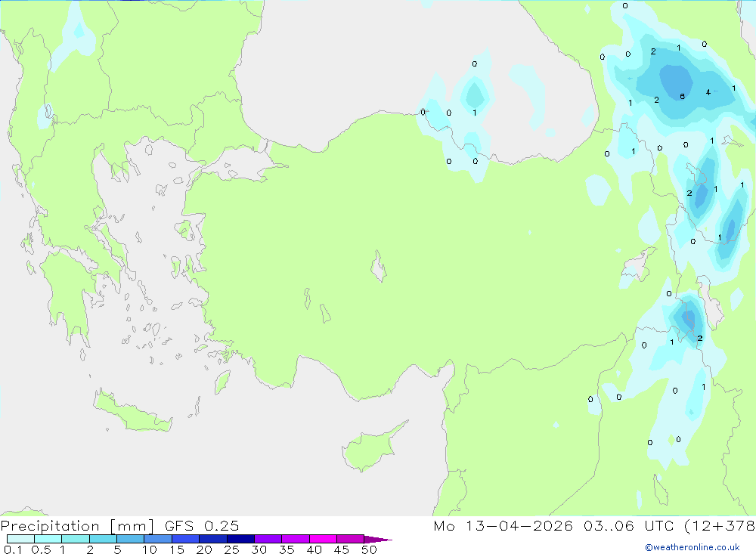This screenshot has width=756, height=554.
Task: Click the precipitation value '4' on the map
Action: (708, 92)
